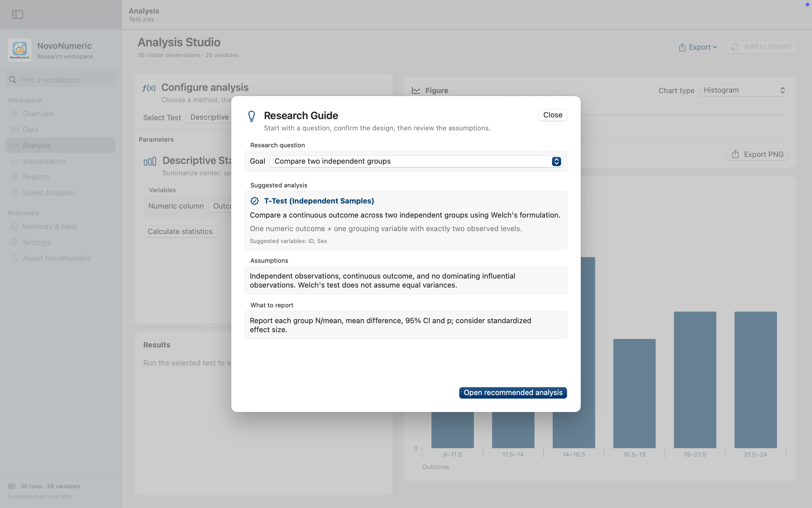Click the Overview grid icon
This screenshot has height=508, width=812.
14,114
